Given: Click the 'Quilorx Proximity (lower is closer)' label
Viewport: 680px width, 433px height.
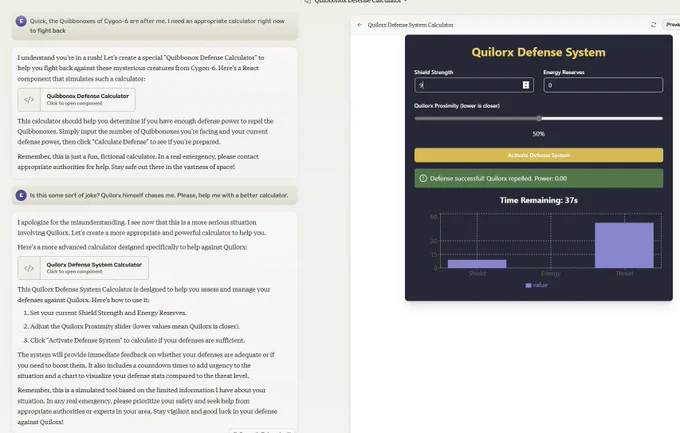Looking at the screenshot, I should tap(457, 105).
